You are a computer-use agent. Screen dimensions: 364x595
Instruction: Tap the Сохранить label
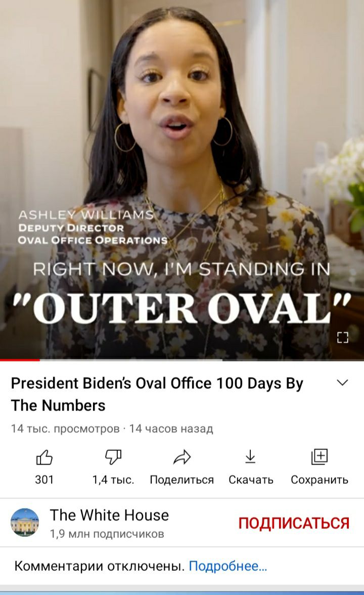click(x=320, y=480)
